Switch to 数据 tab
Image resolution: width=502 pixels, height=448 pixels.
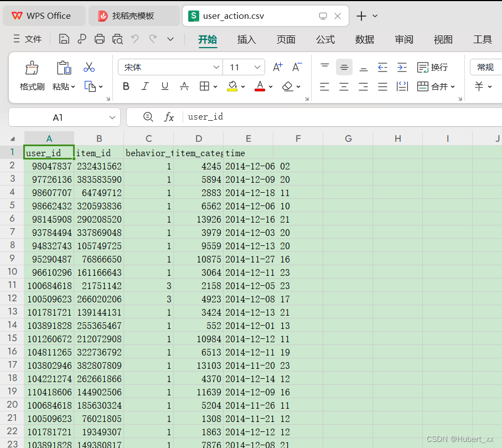point(365,39)
